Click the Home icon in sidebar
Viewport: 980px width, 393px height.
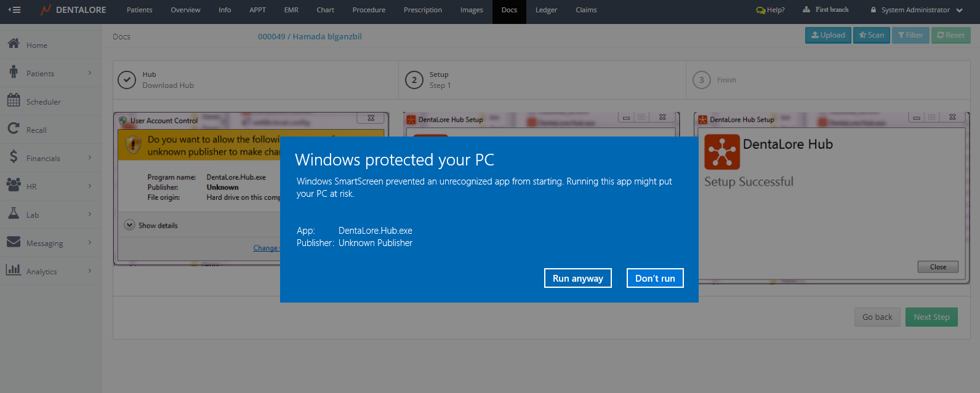(x=14, y=44)
